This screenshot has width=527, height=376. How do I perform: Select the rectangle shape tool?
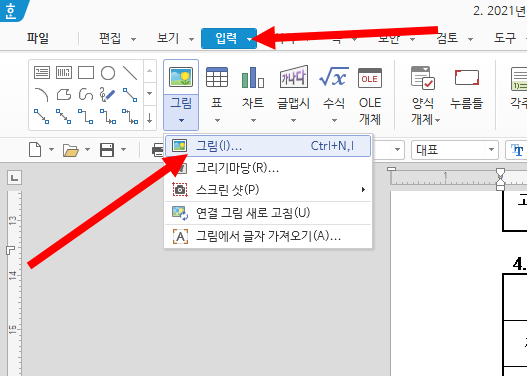click(x=86, y=73)
